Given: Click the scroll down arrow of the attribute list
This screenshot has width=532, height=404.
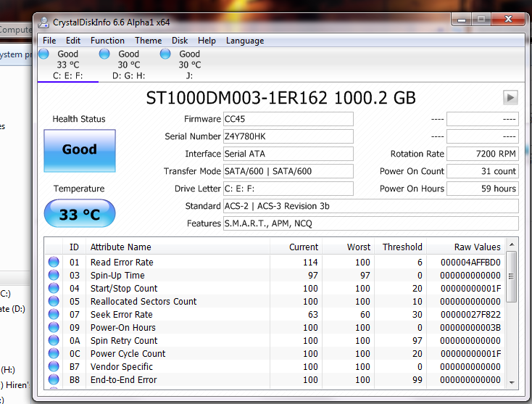Looking at the screenshot, I should click(512, 383).
